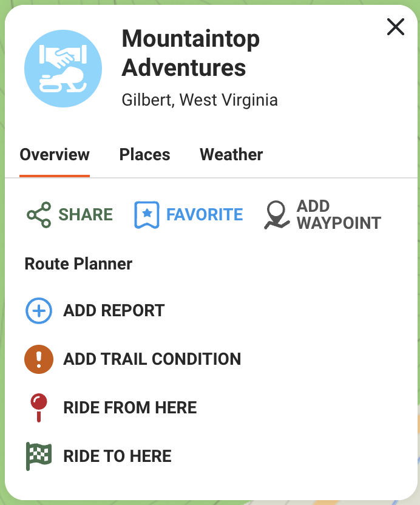Close the Mountaintop Adventures panel
Viewport: 420px width, 505px height.
(x=396, y=27)
